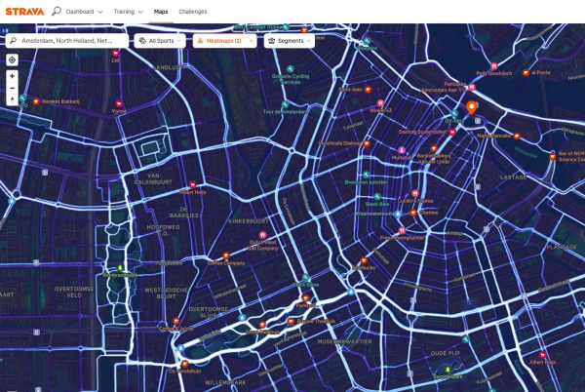Viewport: 585px width, 392px height.
Task: Select the Damrak Supermarket marker
Action: pyautogui.click(x=452, y=132)
